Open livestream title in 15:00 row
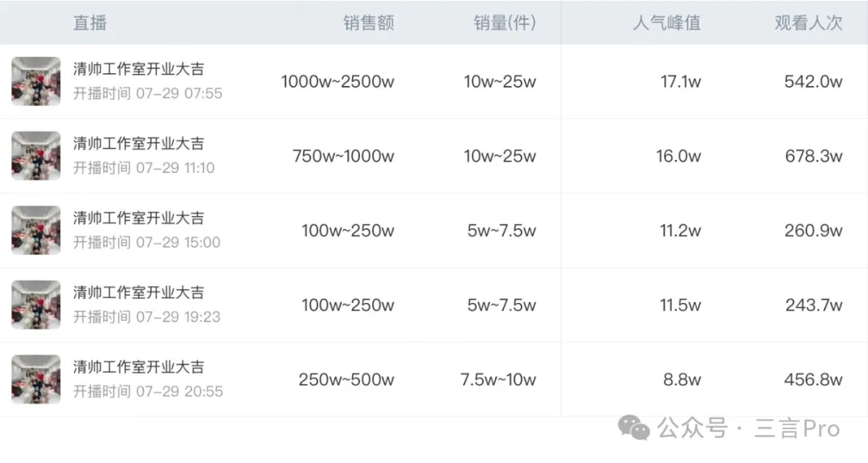This screenshot has width=868, height=463. click(x=138, y=218)
